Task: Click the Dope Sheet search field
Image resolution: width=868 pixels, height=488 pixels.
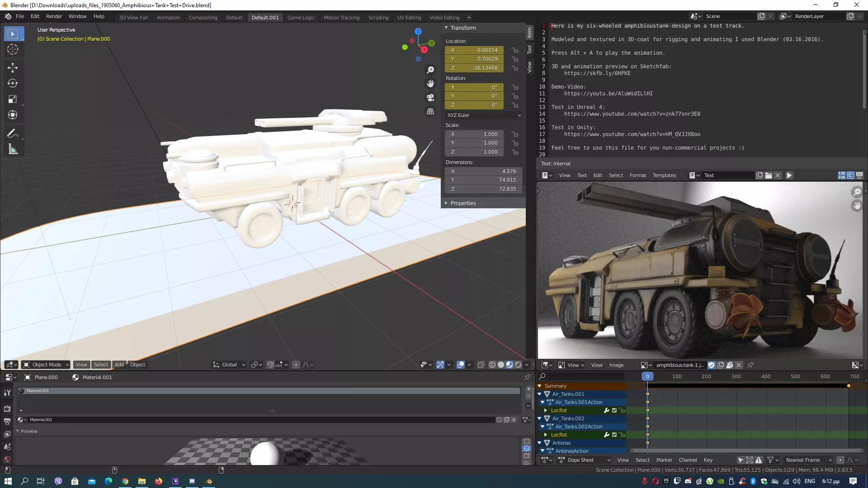Action: [582, 376]
